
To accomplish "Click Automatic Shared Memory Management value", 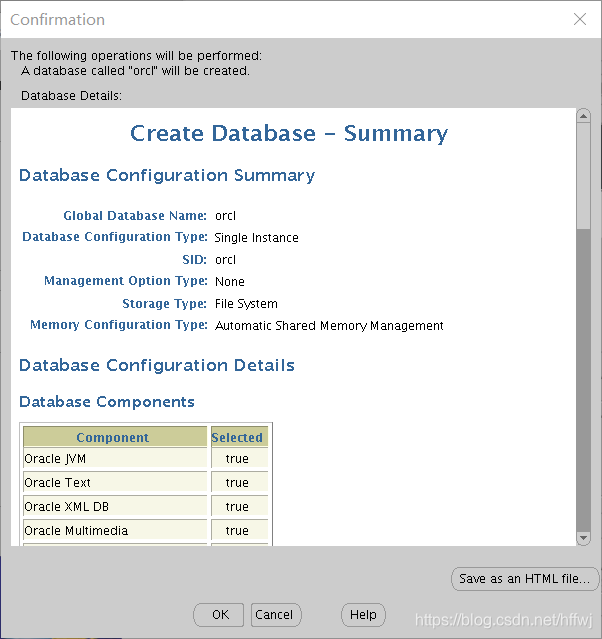I will (329, 326).
